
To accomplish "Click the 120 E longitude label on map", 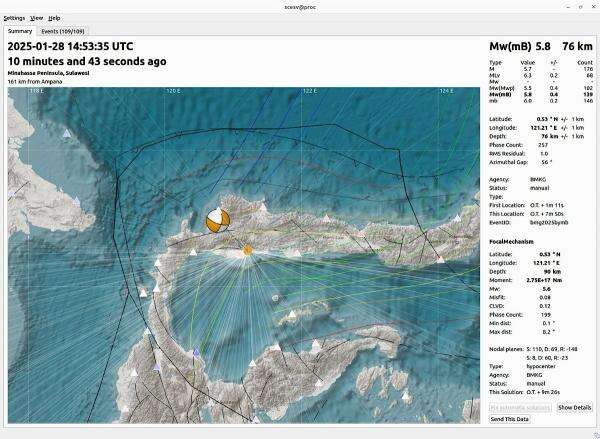I will 173,91.
